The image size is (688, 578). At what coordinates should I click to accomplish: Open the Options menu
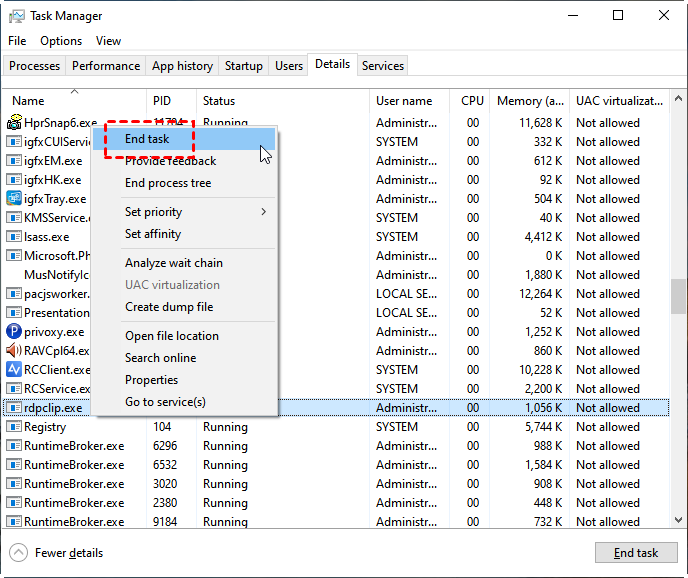[x=61, y=41]
